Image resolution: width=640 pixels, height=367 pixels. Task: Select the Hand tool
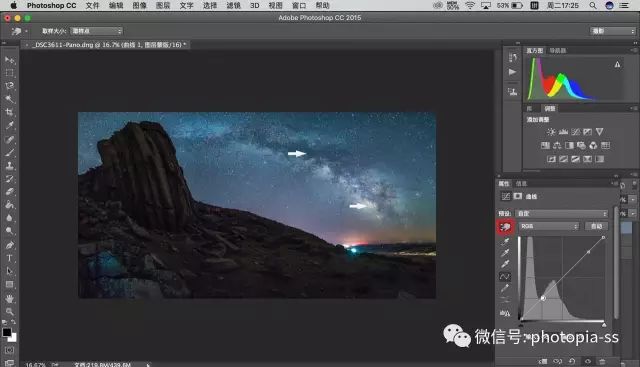[x=9, y=298]
